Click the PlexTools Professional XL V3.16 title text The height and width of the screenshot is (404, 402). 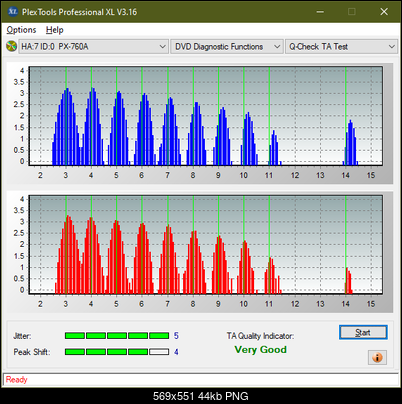79,12
